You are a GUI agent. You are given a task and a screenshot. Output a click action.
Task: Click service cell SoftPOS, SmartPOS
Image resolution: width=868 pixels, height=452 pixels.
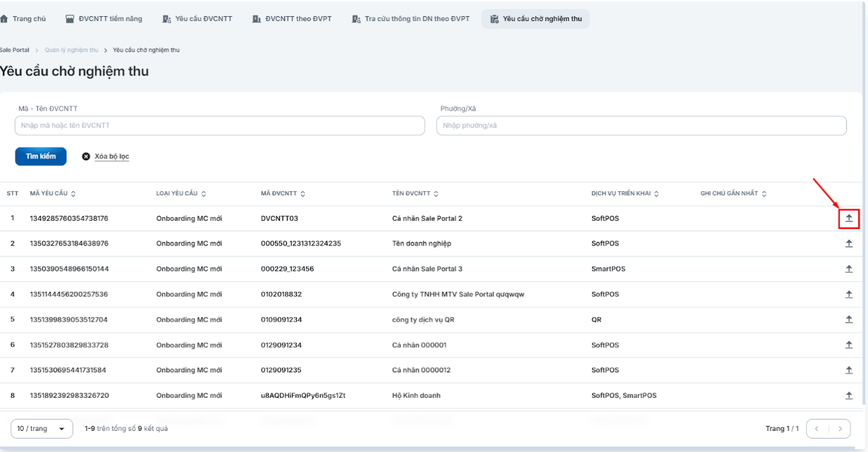(x=624, y=396)
